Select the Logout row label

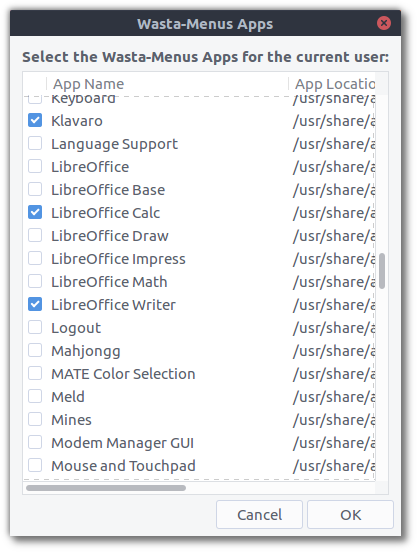coord(76,328)
